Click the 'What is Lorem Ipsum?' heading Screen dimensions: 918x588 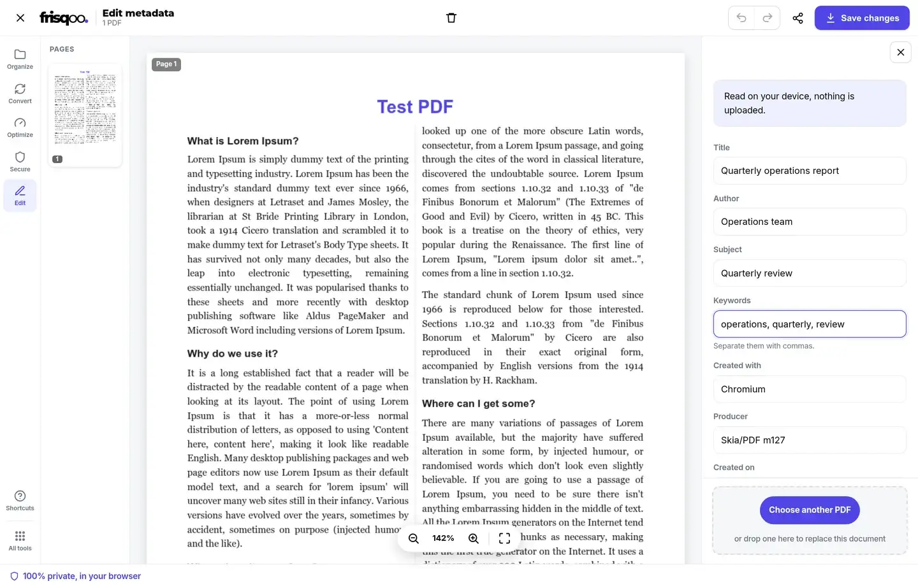pos(243,141)
